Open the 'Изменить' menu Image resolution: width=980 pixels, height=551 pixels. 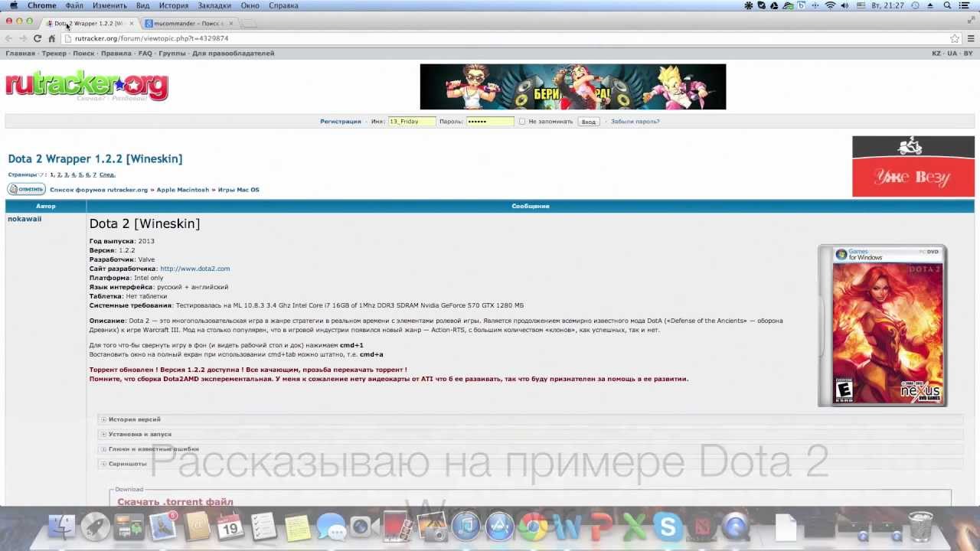[x=109, y=5]
